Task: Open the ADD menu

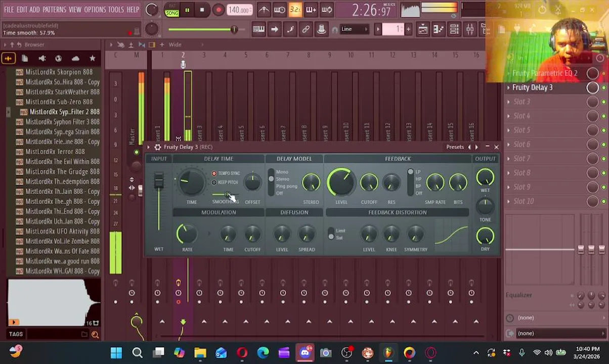Action: pos(34,10)
